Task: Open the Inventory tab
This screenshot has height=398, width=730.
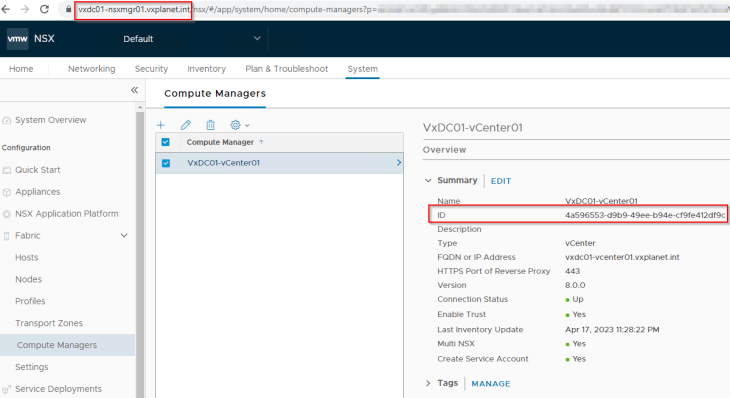Action: tap(206, 69)
